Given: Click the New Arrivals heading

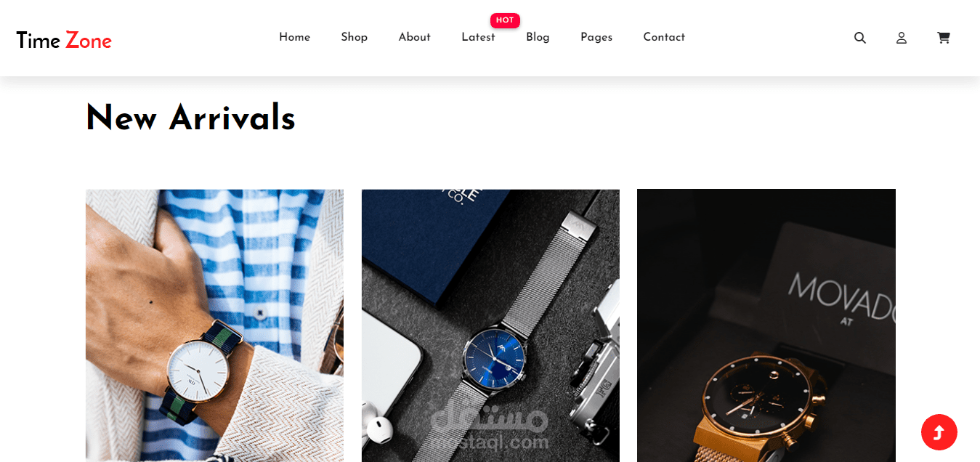Looking at the screenshot, I should tap(190, 118).
